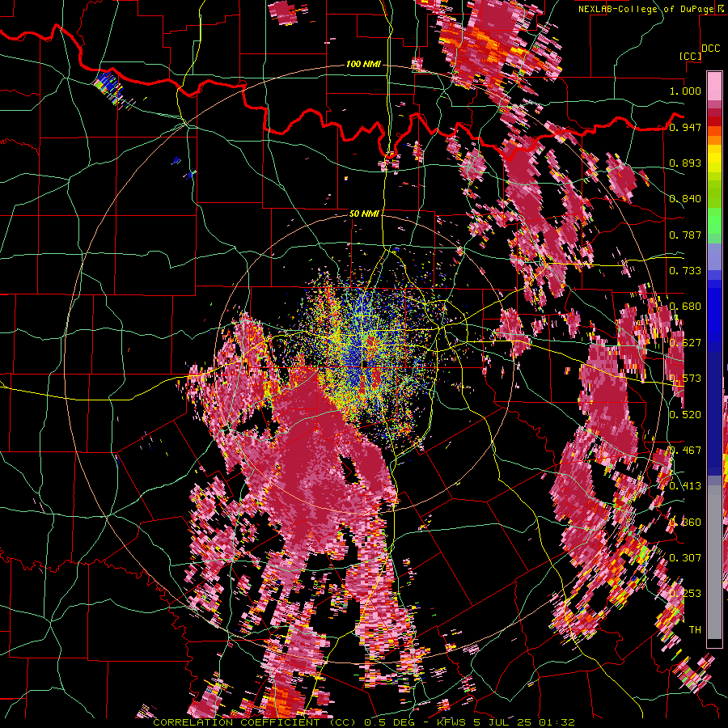Select the DCC label above the color scale

(710, 49)
